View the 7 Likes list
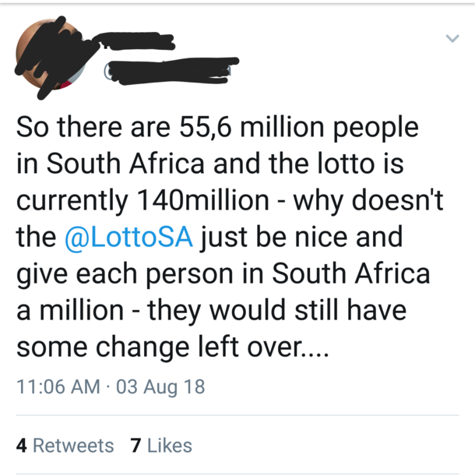 point(161,446)
